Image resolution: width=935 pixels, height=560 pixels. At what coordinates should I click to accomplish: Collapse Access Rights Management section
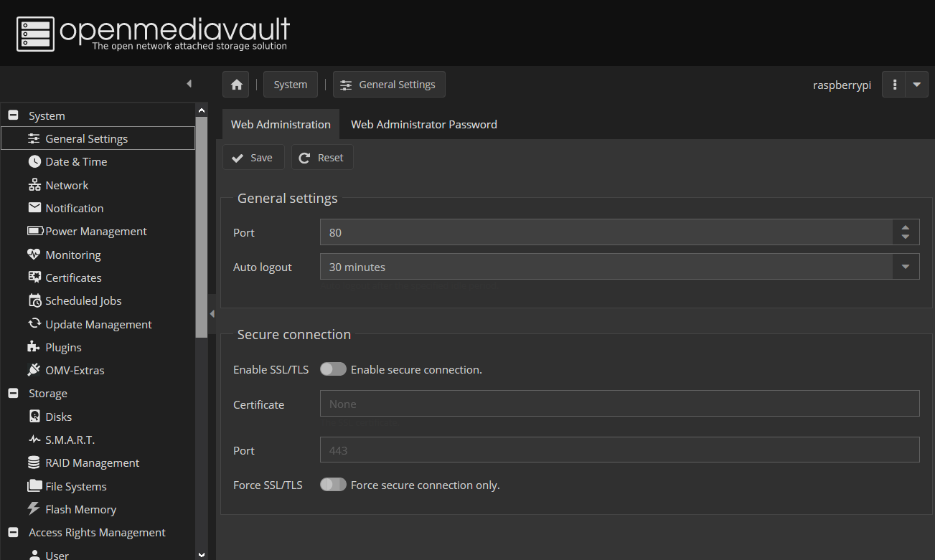point(13,532)
